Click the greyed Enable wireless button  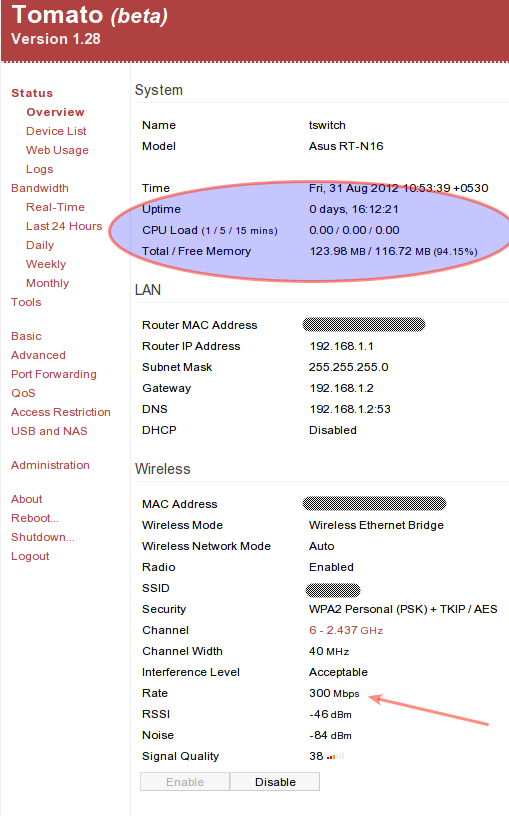tap(185, 782)
